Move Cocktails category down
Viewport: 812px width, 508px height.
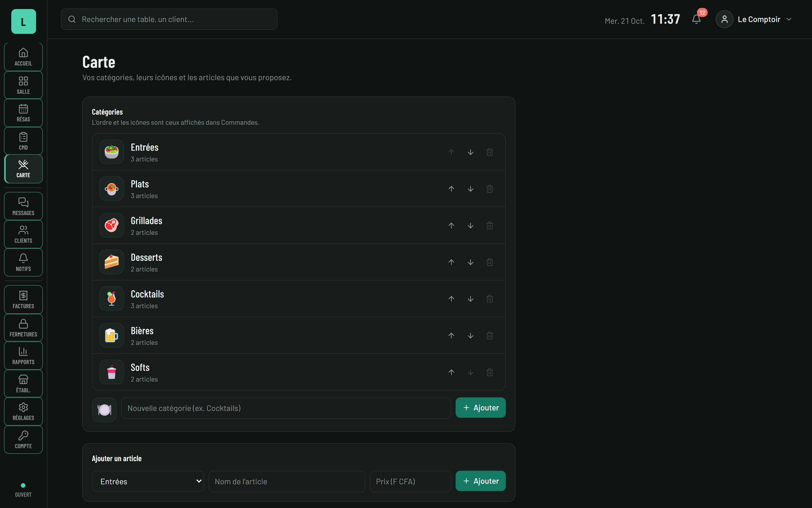(470, 299)
